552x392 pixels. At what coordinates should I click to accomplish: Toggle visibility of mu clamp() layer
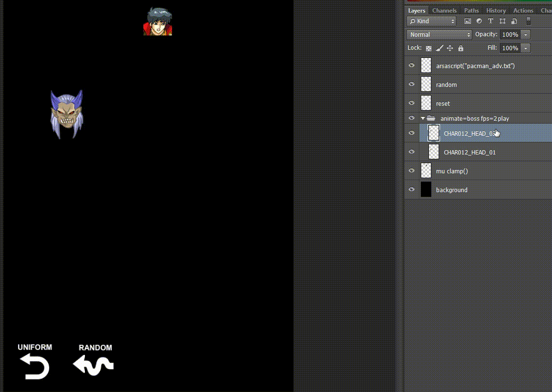(412, 170)
